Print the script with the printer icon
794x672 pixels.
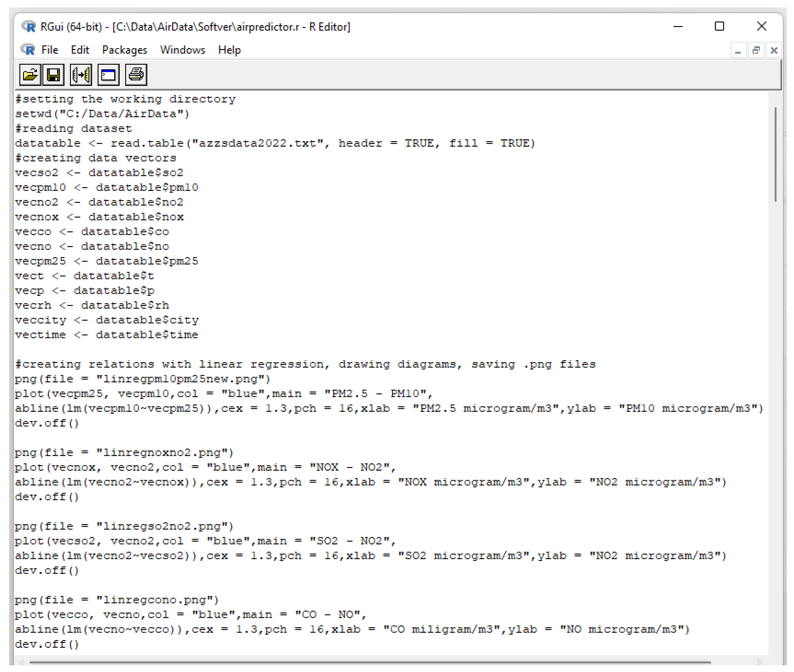[136, 75]
